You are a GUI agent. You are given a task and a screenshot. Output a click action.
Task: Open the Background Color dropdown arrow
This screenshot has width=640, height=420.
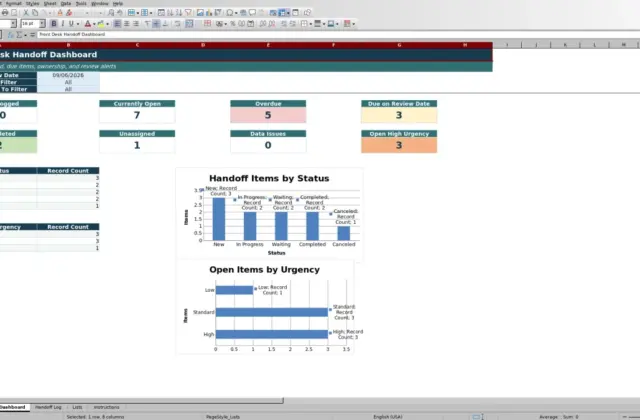(x=107, y=24)
